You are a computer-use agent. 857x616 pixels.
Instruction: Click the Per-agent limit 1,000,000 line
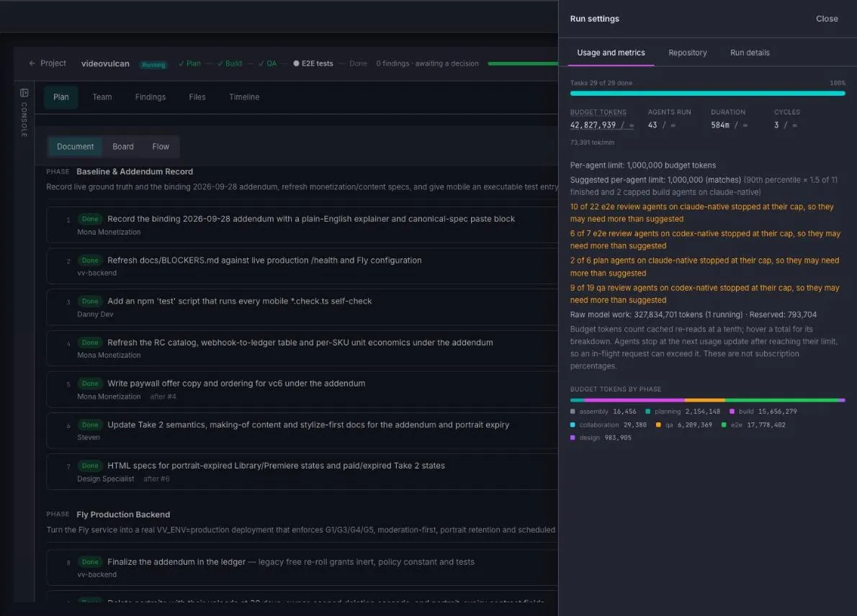[642, 165]
